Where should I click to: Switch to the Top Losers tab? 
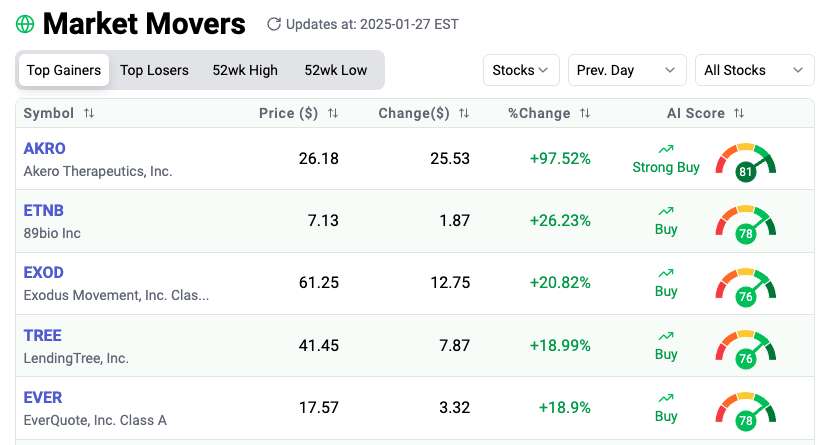pos(154,70)
